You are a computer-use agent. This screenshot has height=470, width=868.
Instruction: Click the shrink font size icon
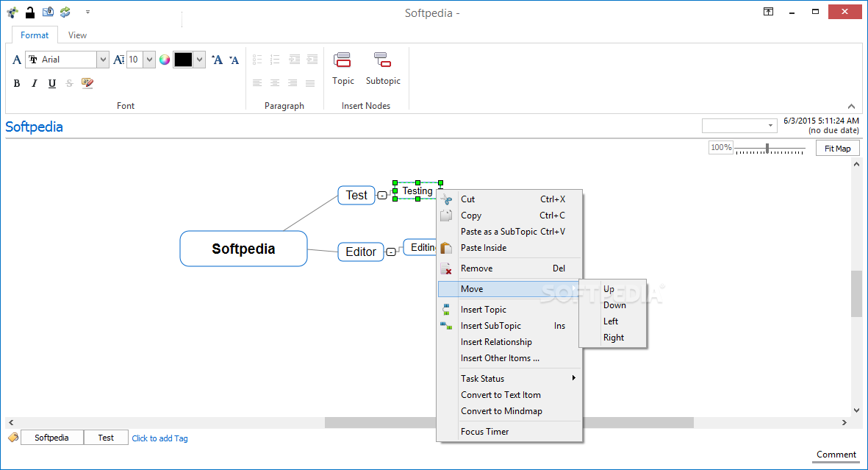click(234, 60)
